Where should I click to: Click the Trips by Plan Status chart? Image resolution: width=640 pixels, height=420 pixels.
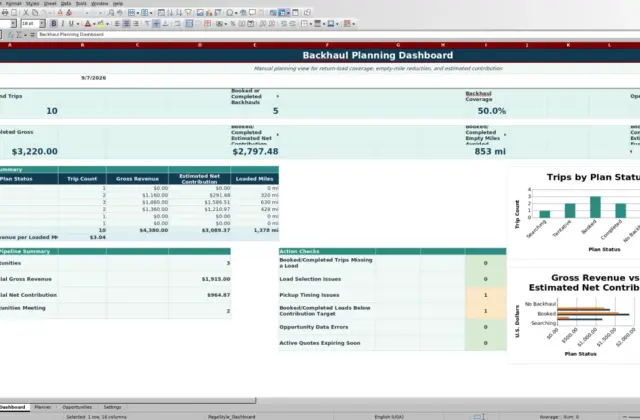(574, 212)
